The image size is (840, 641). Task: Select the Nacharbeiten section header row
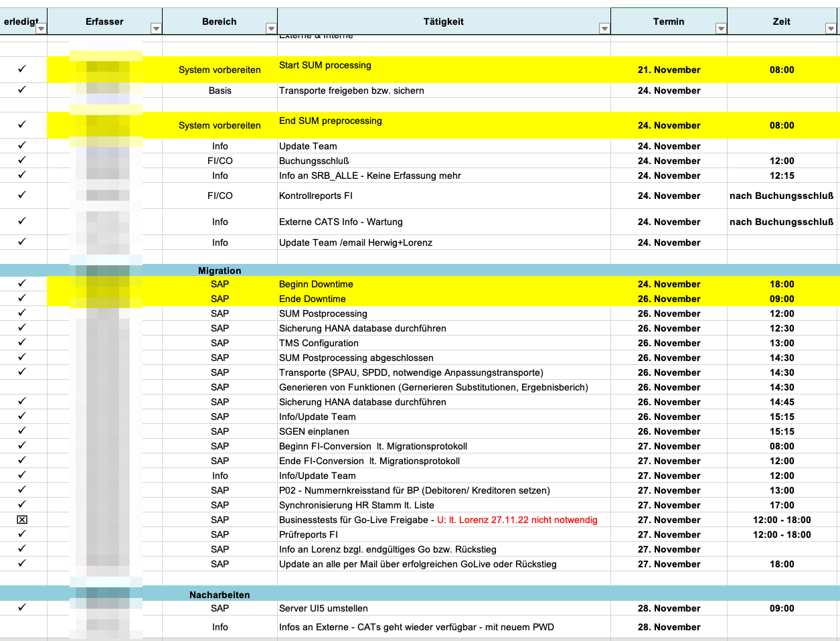[x=420, y=595]
